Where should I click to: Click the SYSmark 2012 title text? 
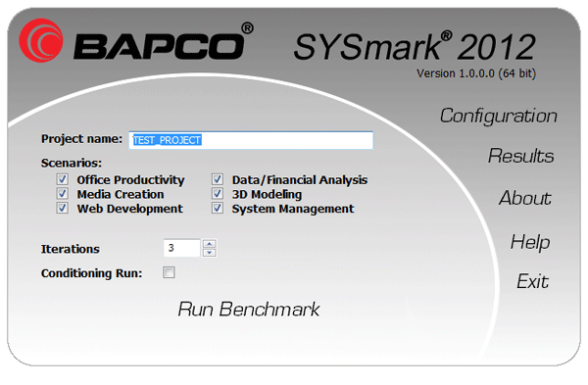pos(415,47)
